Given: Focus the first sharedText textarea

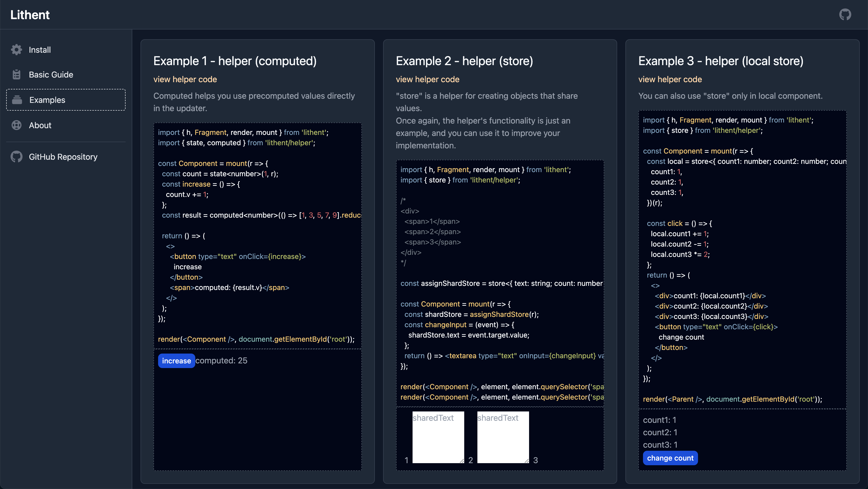Looking at the screenshot, I should coord(438,437).
